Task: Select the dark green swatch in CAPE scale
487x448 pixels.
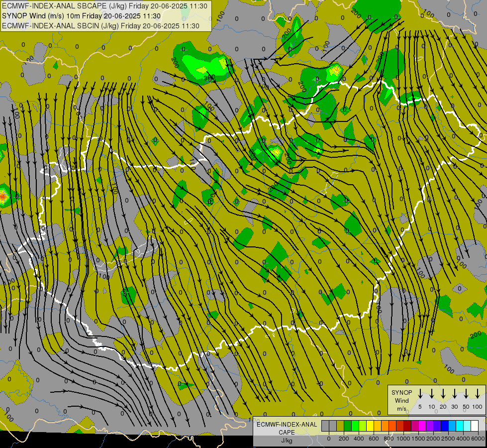Action: (348, 426)
